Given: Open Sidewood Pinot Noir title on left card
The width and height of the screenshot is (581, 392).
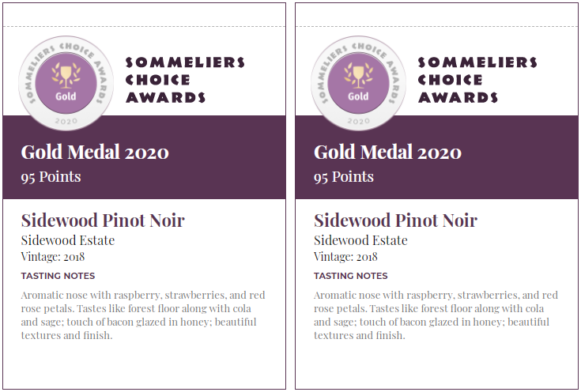Looking at the screenshot, I should [x=103, y=220].
